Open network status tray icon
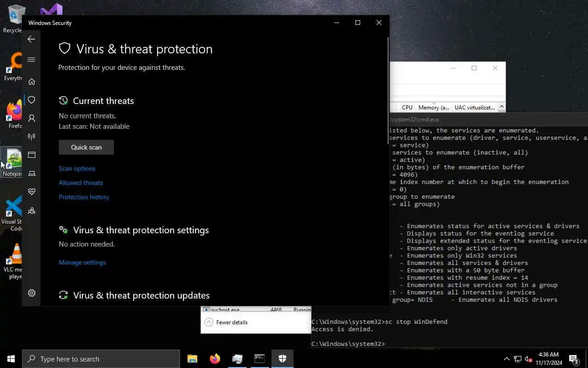588x368 pixels. click(518, 359)
